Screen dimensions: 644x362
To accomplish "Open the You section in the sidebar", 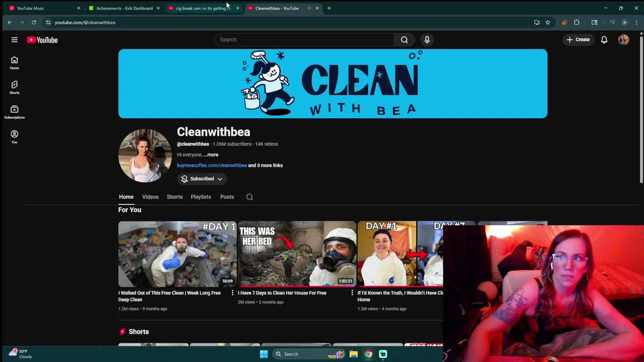I will pos(14,137).
